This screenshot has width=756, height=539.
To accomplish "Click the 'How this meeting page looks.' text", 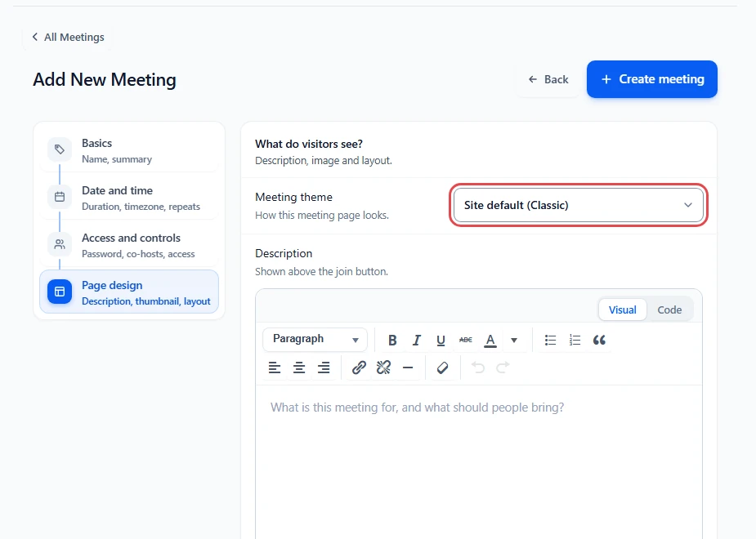I will (x=321, y=216).
